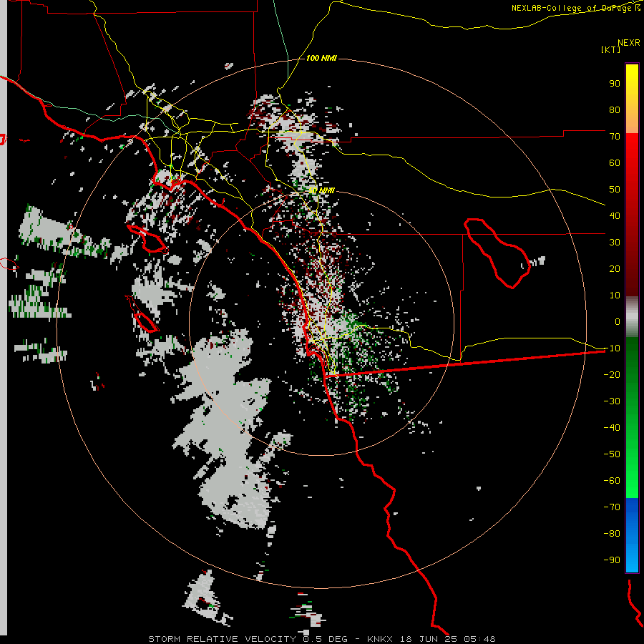Pick the gray zero-velocity band of the scale
Image resolution: width=644 pixels, height=644 pixels.
[x=632, y=316]
